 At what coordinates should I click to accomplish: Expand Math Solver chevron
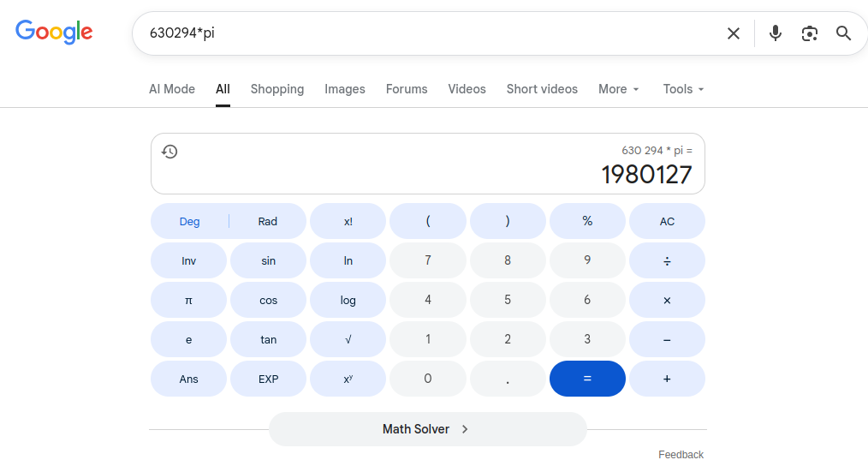point(465,429)
